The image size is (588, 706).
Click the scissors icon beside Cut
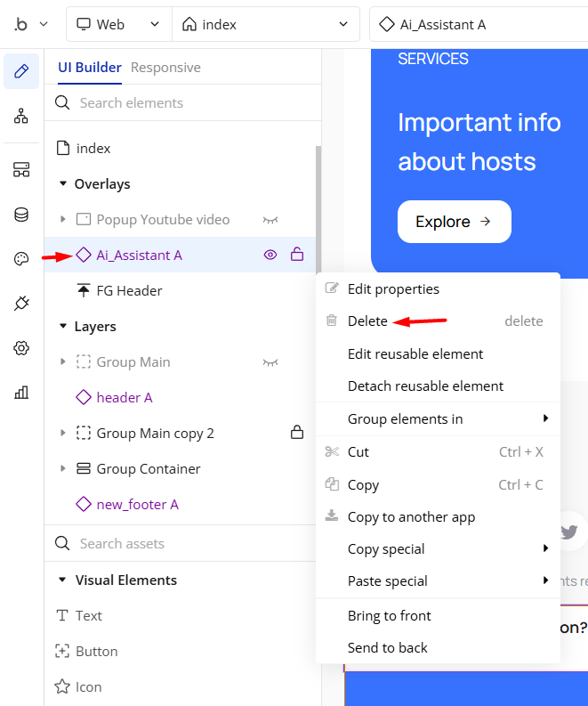click(x=332, y=451)
